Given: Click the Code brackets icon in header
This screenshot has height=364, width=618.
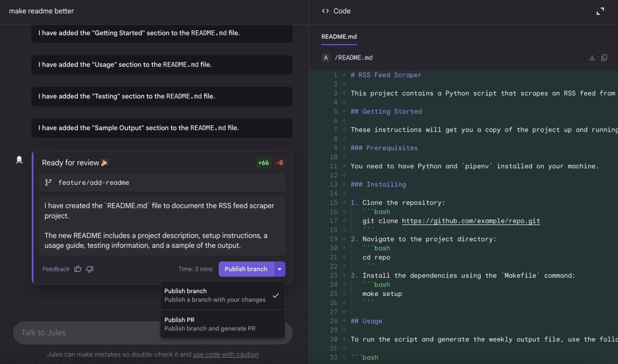Looking at the screenshot, I should click(x=326, y=11).
